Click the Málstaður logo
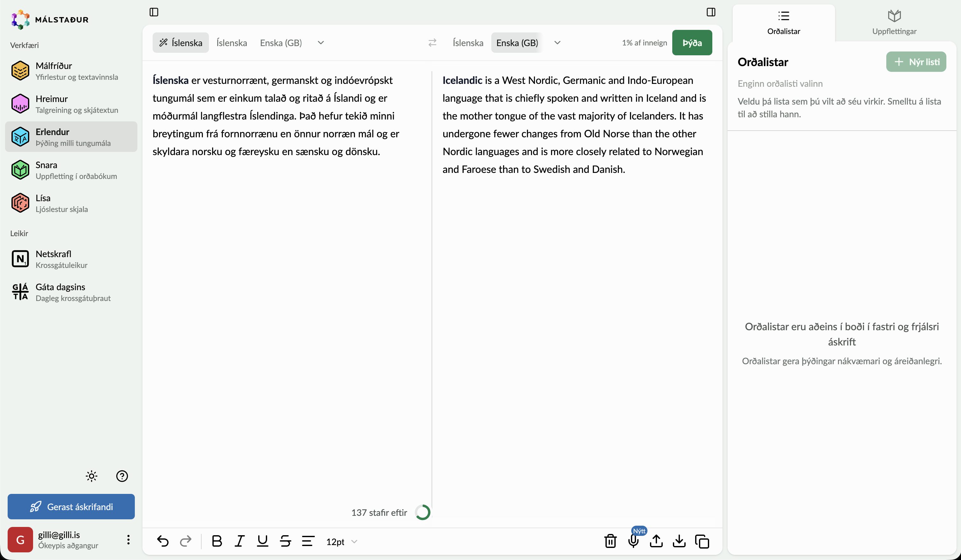Viewport: 961px width, 560px height. pos(50,19)
